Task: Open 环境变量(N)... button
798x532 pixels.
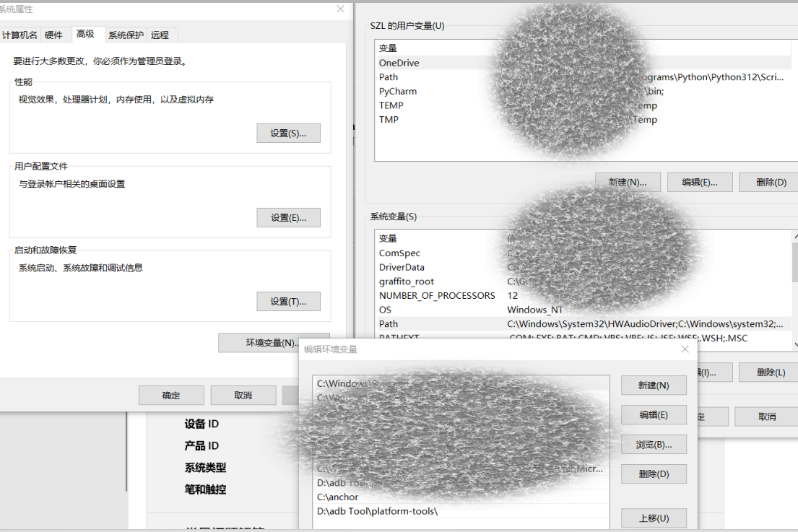Action: pyautogui.click(x=273, y=343)
